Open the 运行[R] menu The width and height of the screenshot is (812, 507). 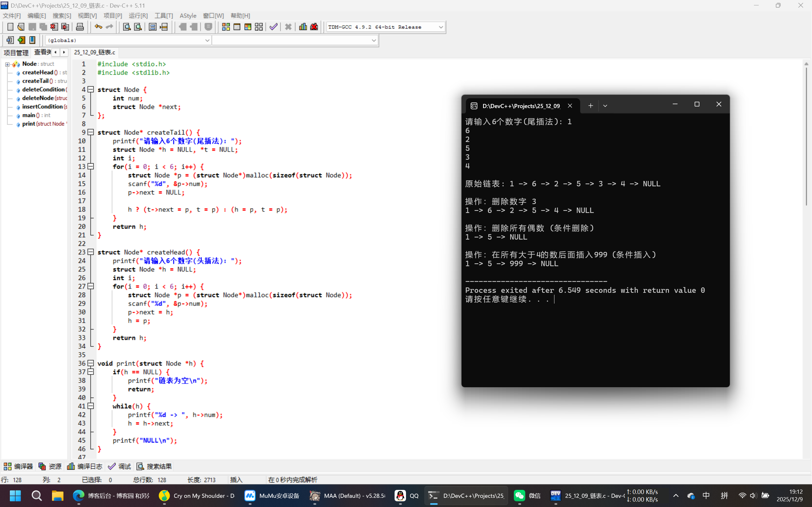(138, 16)
